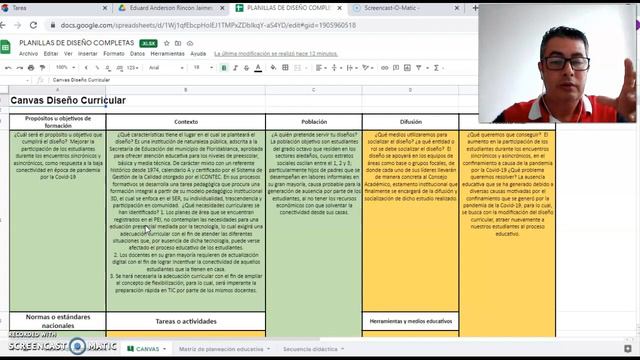
Task: Close the Tarea browser tab
Action: tap(104, 8)
